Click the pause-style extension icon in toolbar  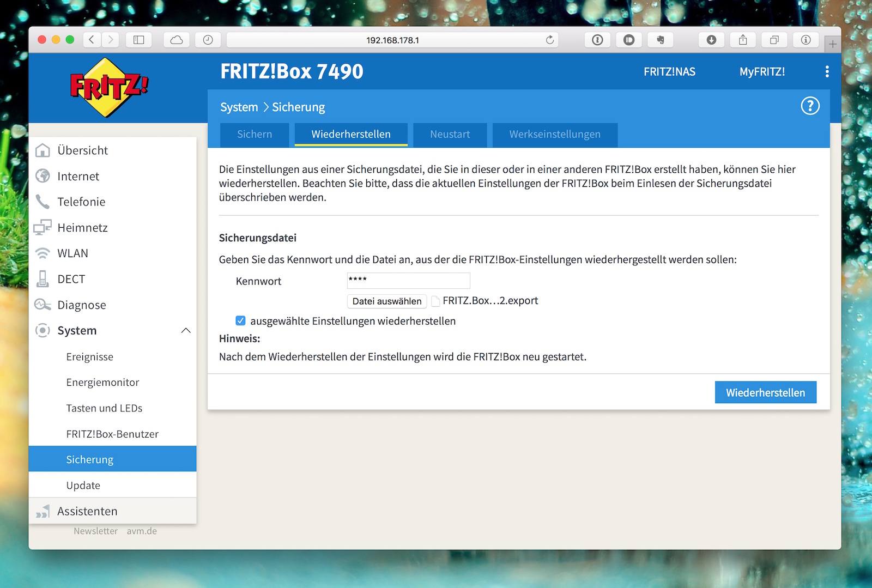pos(629,40)
